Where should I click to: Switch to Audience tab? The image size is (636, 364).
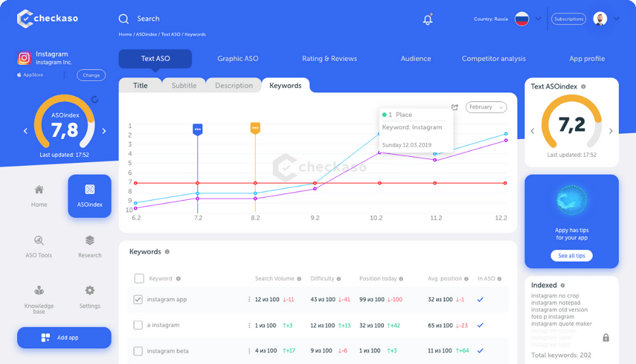pyautogui.click(x=416, y=59)
